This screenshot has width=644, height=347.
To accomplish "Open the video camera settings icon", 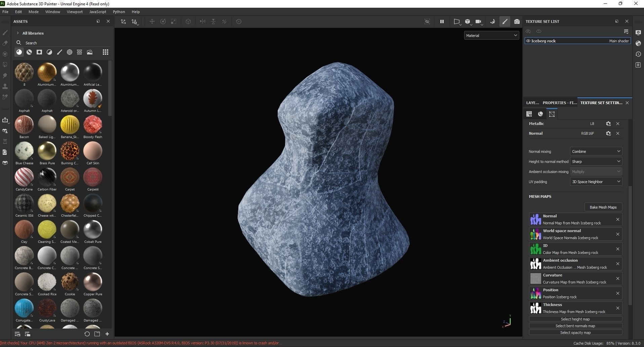I will [479, 21].
